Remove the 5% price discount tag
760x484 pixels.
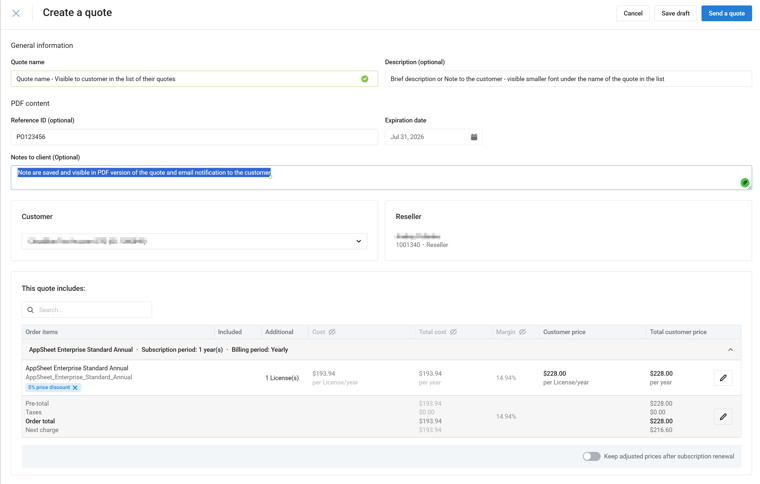point(75,388)
